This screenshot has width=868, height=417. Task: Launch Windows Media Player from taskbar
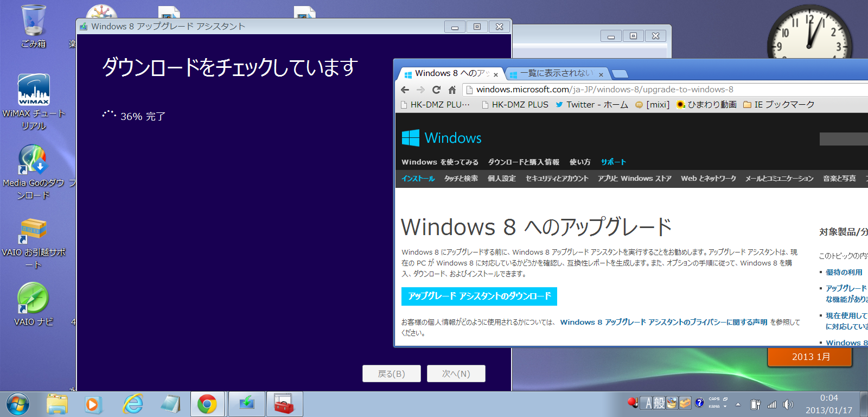click(x=93, y=405)
